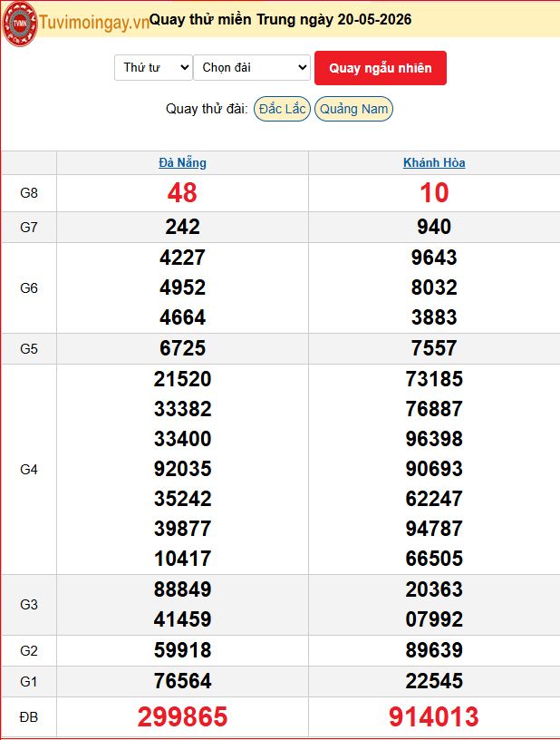
Task: Click the G6 number 4952
Action: tap(182, 287)
